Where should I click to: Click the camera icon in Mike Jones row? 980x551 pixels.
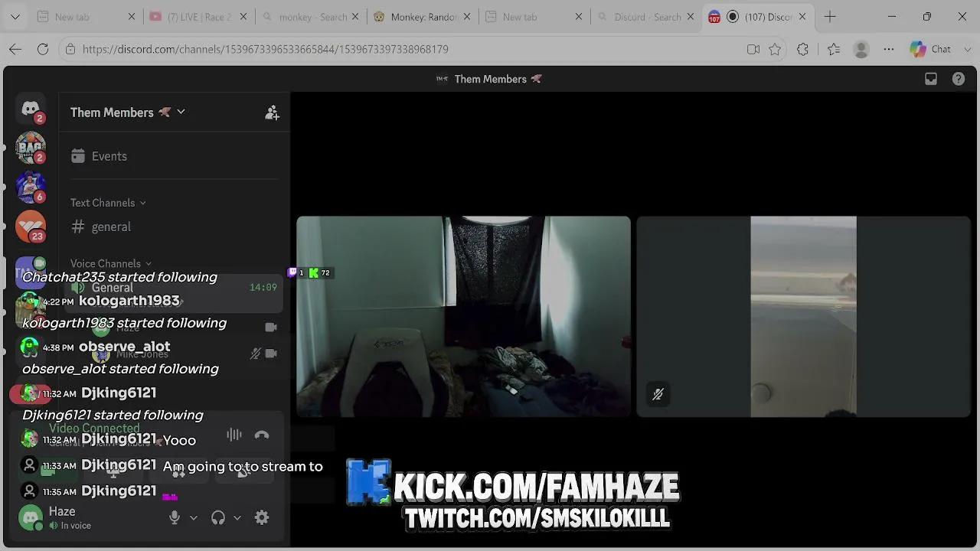[271, 354]
